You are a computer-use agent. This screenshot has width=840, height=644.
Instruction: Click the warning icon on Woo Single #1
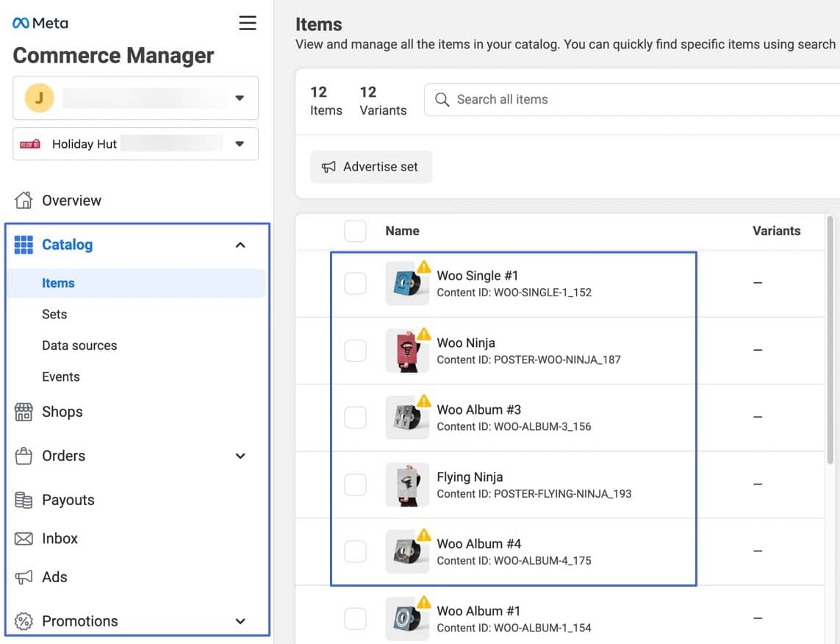coord(424,267)
